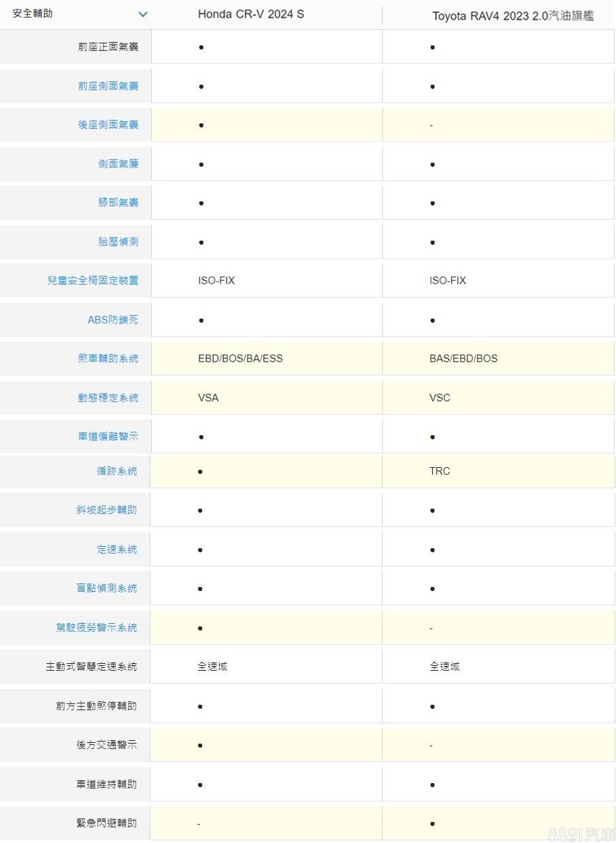This screenshot has width=616, height=843.
Task: Collapse the 安全輔助 section chevron
Action: 142,14
